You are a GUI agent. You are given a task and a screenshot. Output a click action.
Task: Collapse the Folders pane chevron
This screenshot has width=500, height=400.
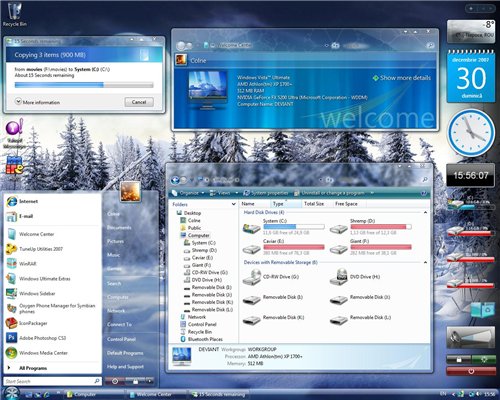(x=233, y=204)
